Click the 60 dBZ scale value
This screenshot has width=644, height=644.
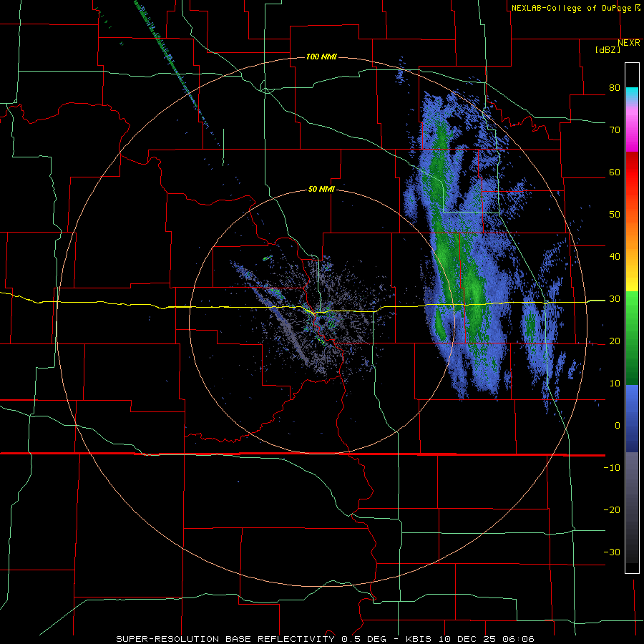pos(615,172)
